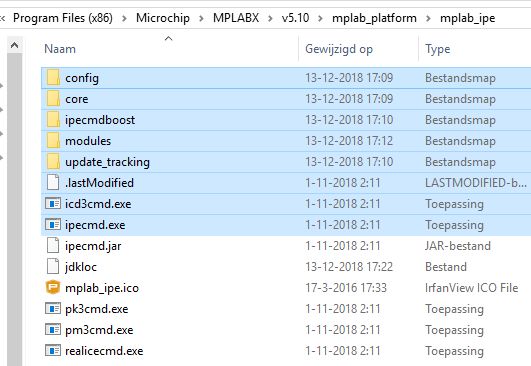This screenshot has height=366, width=531.
Task: Click the pk3cmd.exe application icon
Action: coord(53,308)
